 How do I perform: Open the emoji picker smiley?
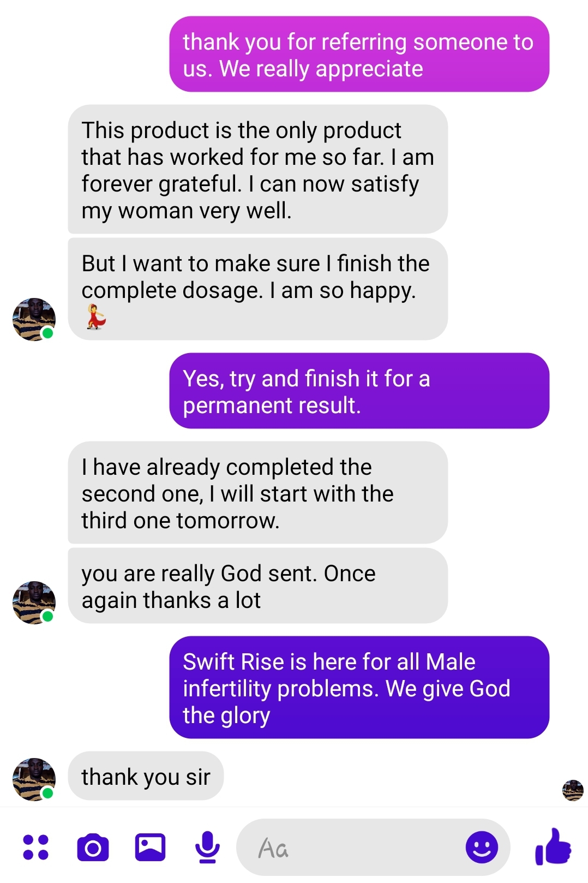(482, 848)
